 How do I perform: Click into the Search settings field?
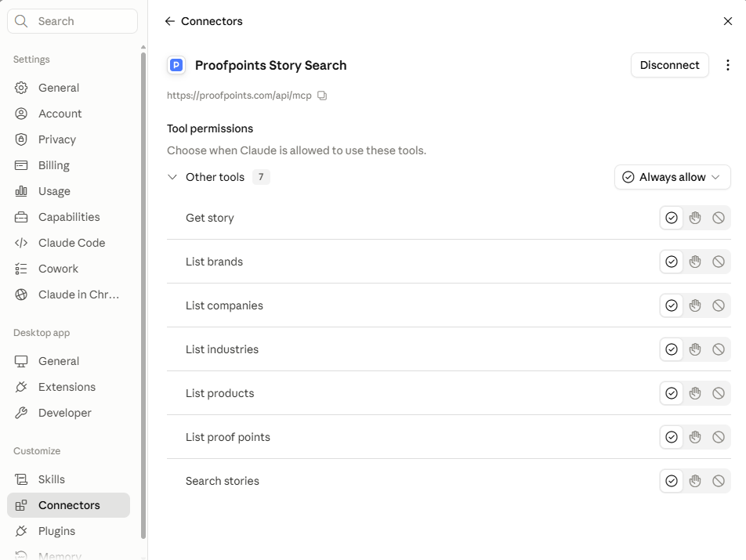pyautogui.click(x=72, y=21)
